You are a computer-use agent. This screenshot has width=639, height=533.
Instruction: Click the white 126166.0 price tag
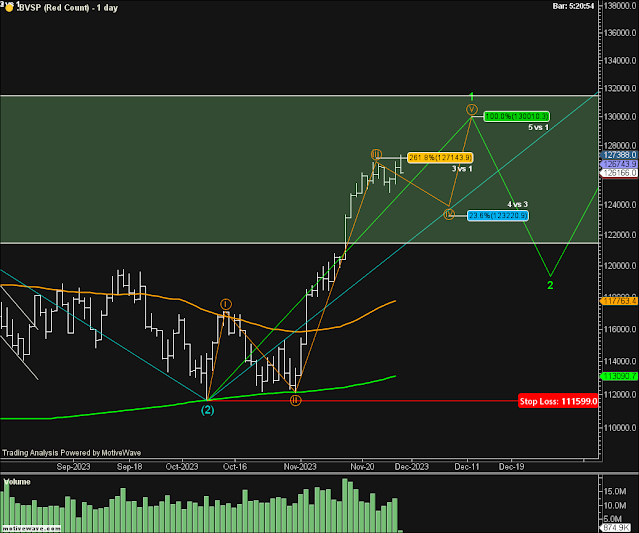coord(619,173)
